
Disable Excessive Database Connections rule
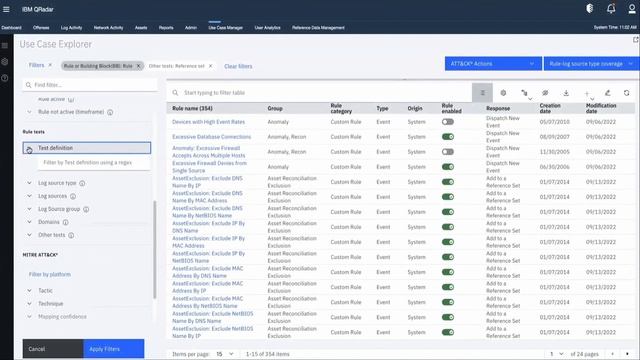click(448, 137)
